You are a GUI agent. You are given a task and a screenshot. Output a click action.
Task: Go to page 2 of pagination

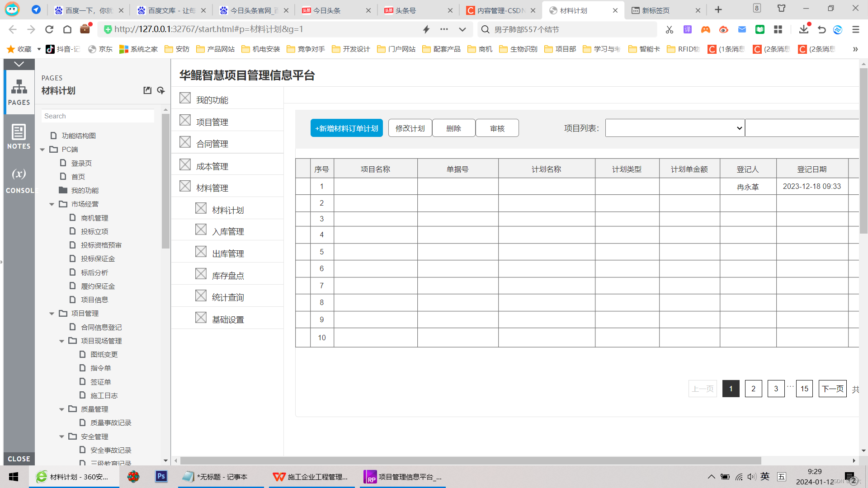[753, 389]
